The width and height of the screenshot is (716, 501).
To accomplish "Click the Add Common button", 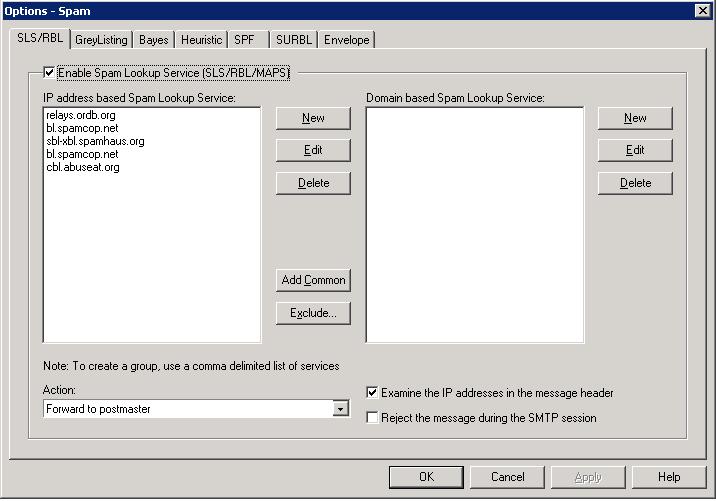I will coord(313,280).
